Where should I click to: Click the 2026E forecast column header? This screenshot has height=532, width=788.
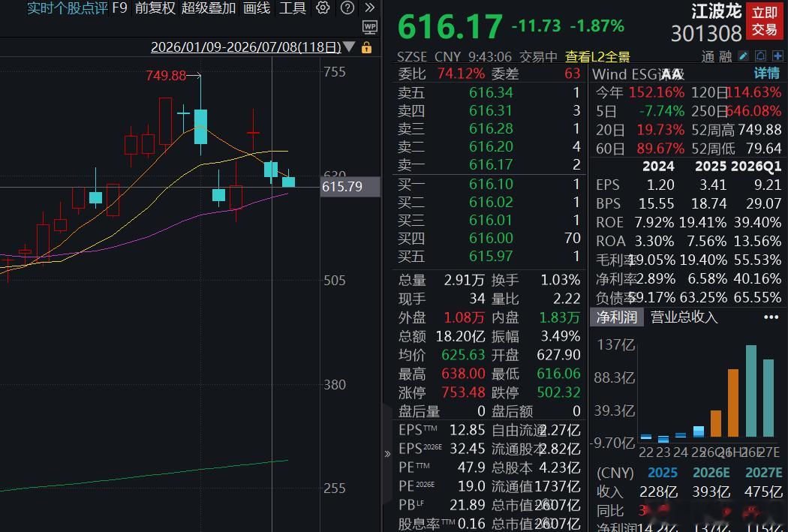[x=711, y=473]
